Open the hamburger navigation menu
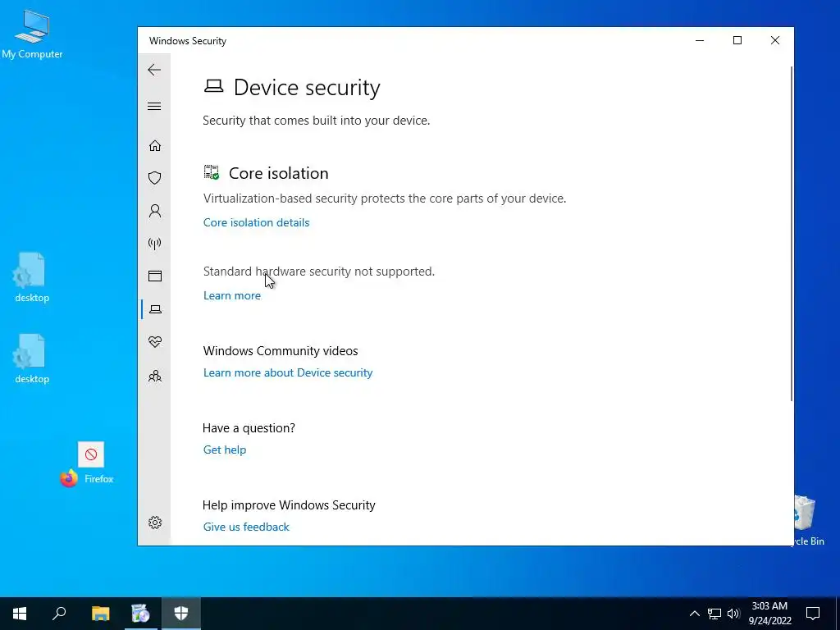 [x=154, y=106]
